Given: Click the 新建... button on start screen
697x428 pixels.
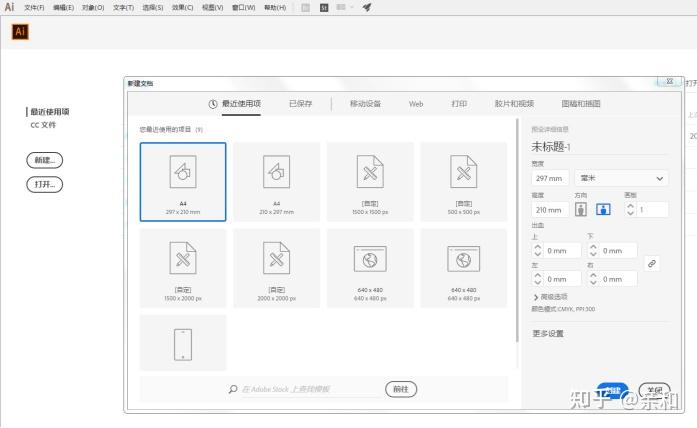Looking at the screenshot, I should [44, 160].
